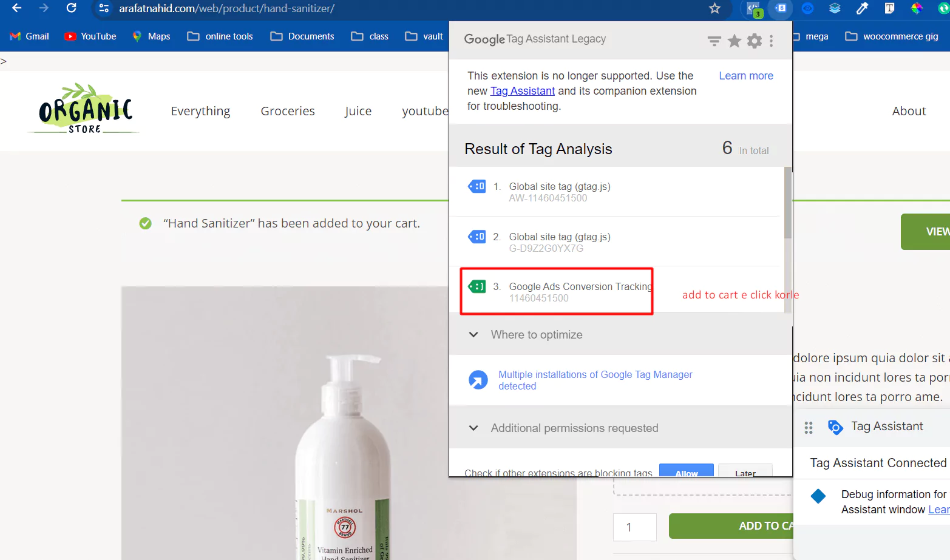Open Tag Assistant settings gear
950x560 pixels.
pos(755,41)
